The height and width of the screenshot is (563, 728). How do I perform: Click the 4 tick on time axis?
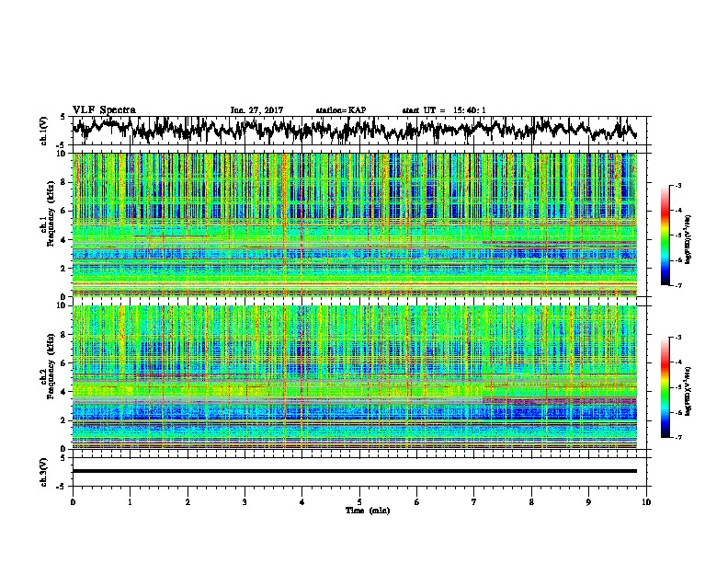(302, 502)
